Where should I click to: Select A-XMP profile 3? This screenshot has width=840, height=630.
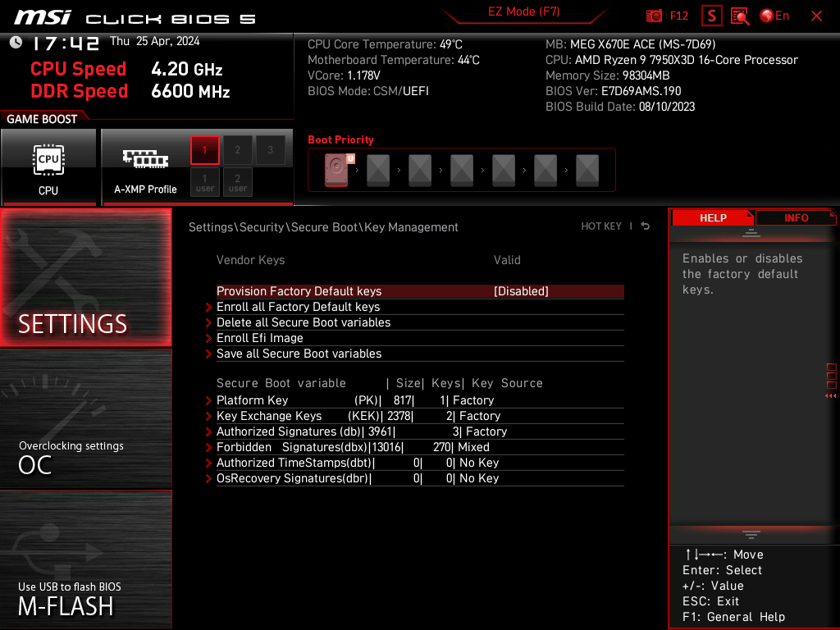point(270,150)
